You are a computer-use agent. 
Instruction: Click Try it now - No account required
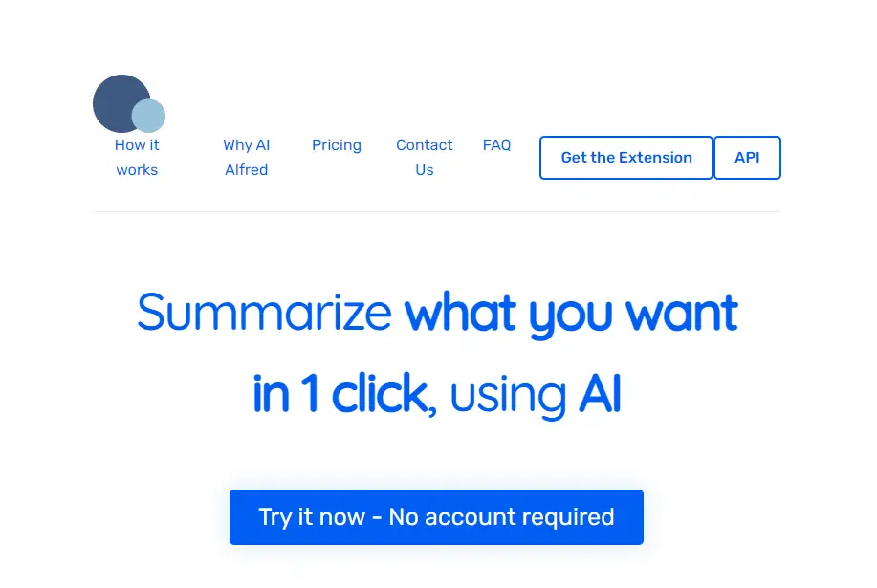tap(436, 517)
